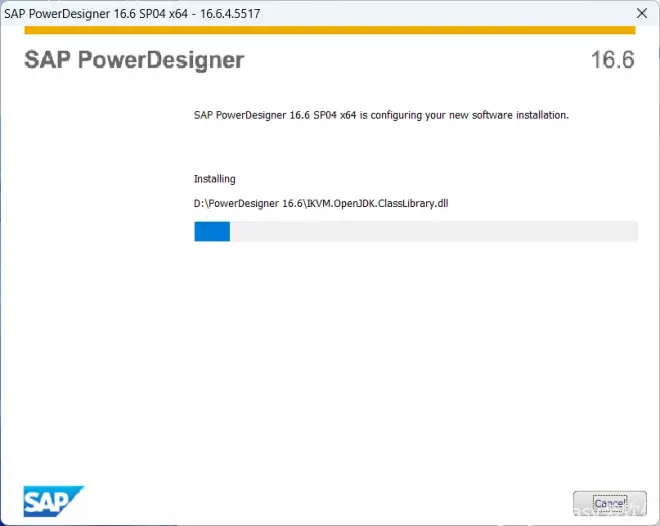This screenshot has width=660, height=526.
Task: Click the "configuring your new software installation" message
Action: [x=381, y=115]
